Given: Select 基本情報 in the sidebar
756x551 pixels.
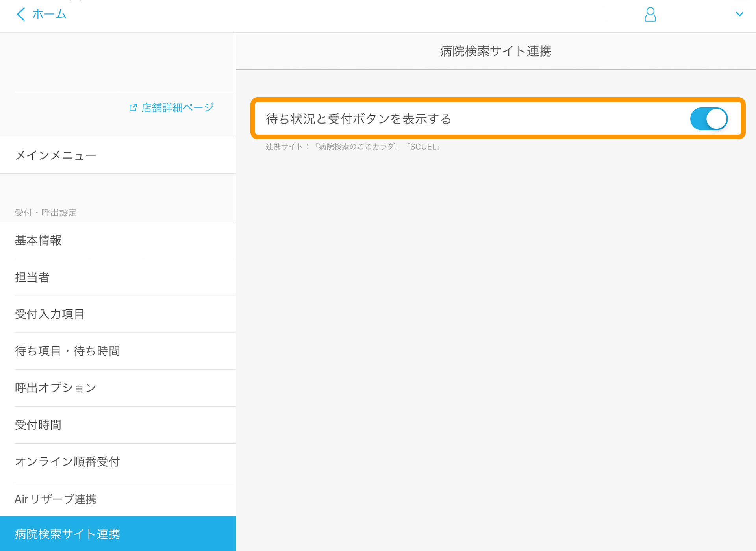Looking at the screenshot, I should tap(37, 240).
